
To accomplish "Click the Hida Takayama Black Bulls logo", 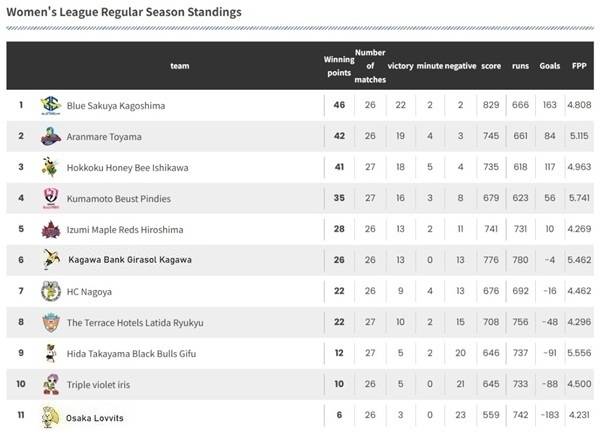I will (50, 353).
